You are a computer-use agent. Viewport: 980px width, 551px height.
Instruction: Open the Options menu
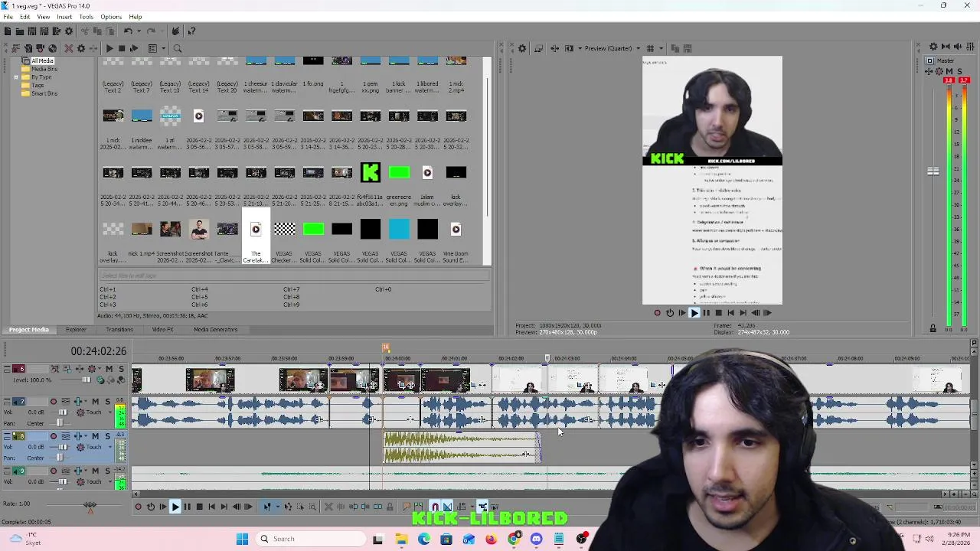point(111,17)
